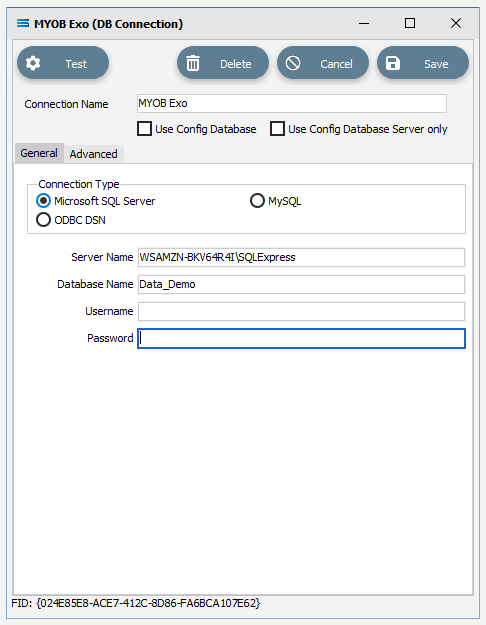Tick Use Config Database Server only
486x625 pixels.
pos(277,129)
